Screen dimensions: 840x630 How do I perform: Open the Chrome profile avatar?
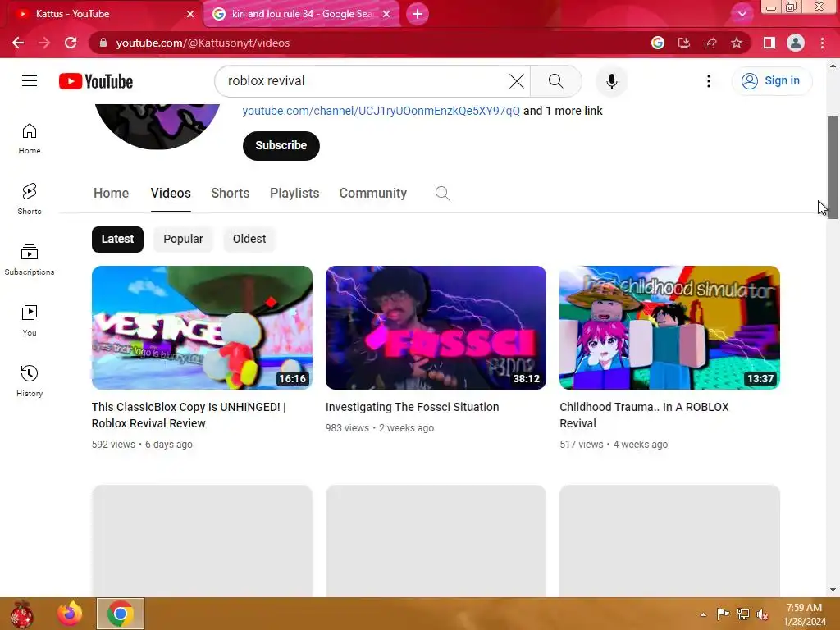pyautogui.click(x=796, y=43)
